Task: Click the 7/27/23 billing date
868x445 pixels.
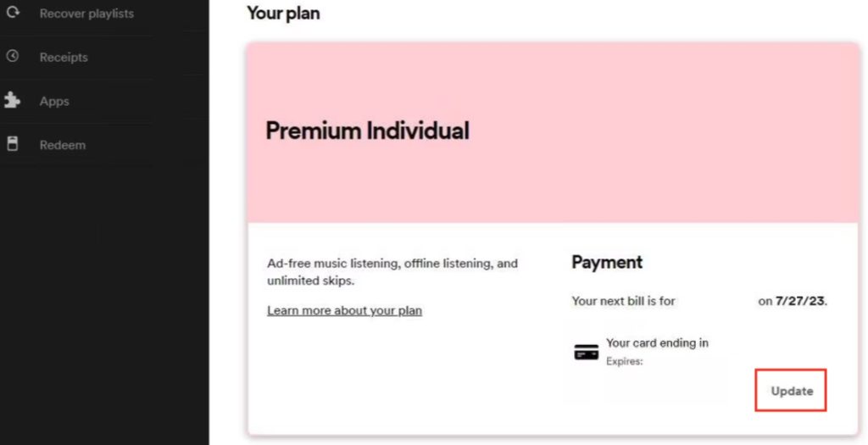Action: [x=800, y=301]
